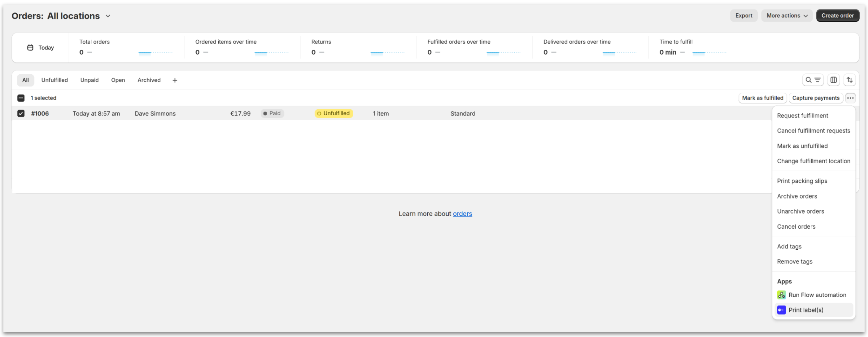The height and width of the screenshot is (337, 868).
Task: Click the sort orders arrows icon
Action: (x=849, y=80)
